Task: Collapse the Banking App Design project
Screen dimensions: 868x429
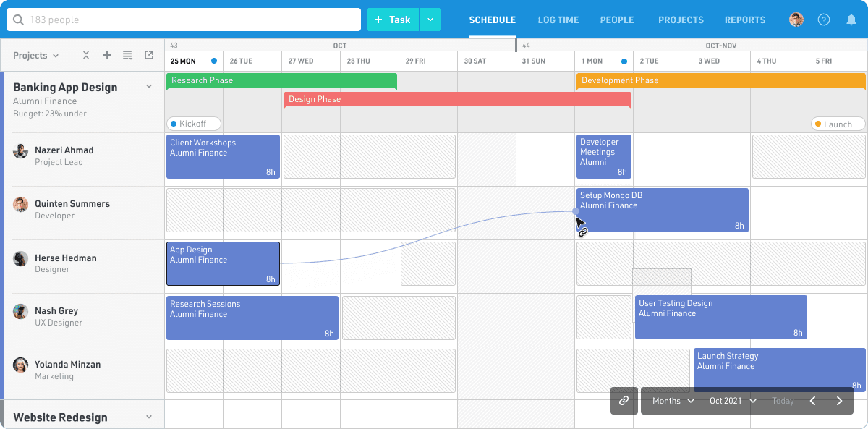Action: pos(149,87)
